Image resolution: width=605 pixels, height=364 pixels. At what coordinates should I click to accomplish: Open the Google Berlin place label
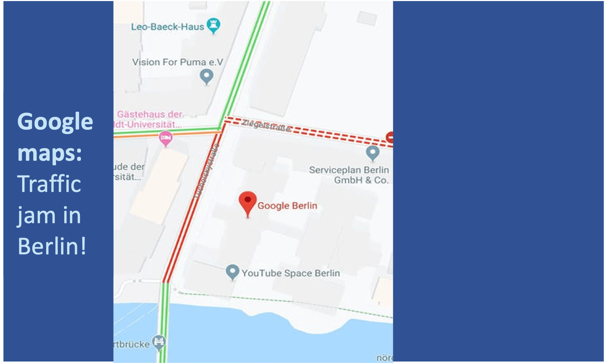(287, 206)
